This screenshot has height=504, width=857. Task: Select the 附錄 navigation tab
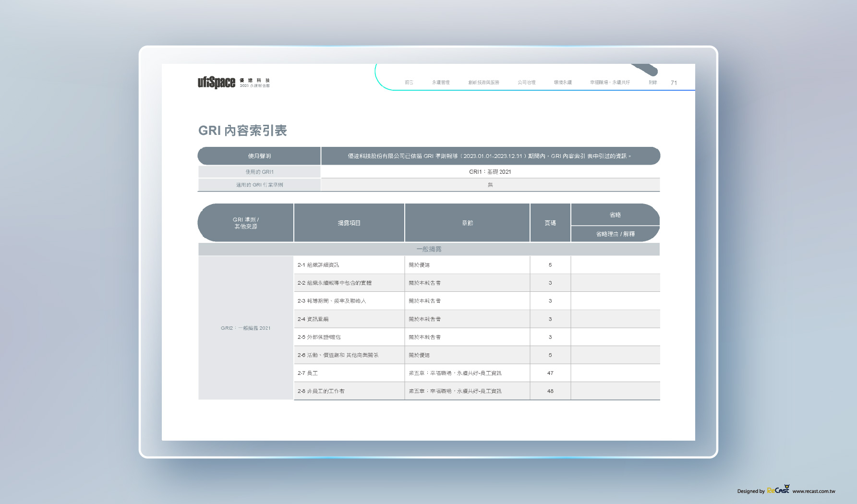653,83
